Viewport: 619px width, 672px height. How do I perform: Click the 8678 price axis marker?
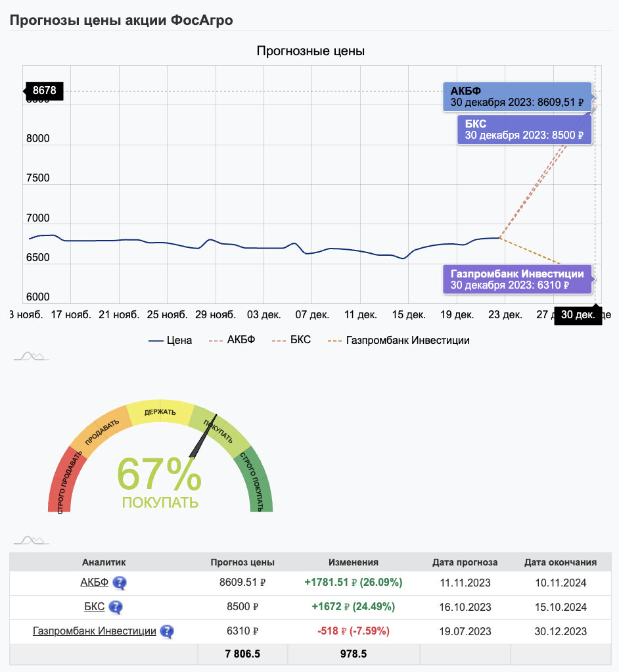tap(44, 91)
